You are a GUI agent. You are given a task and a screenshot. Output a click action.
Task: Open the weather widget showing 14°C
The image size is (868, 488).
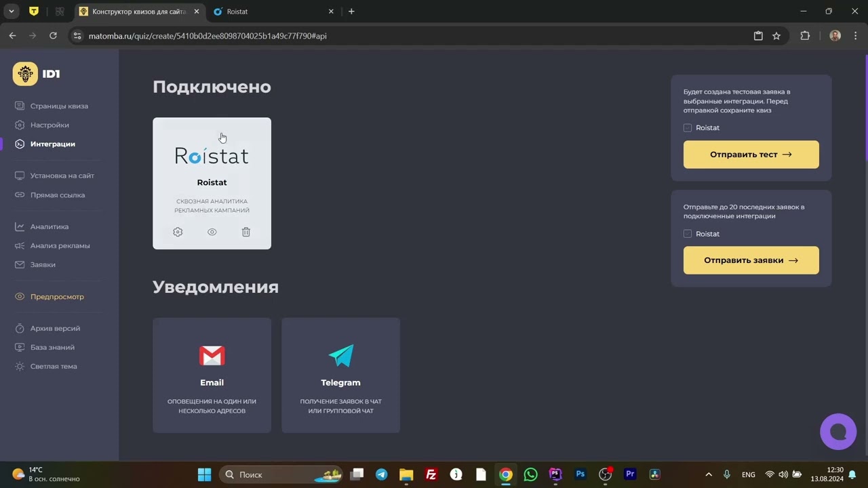(x=46, y=474)
